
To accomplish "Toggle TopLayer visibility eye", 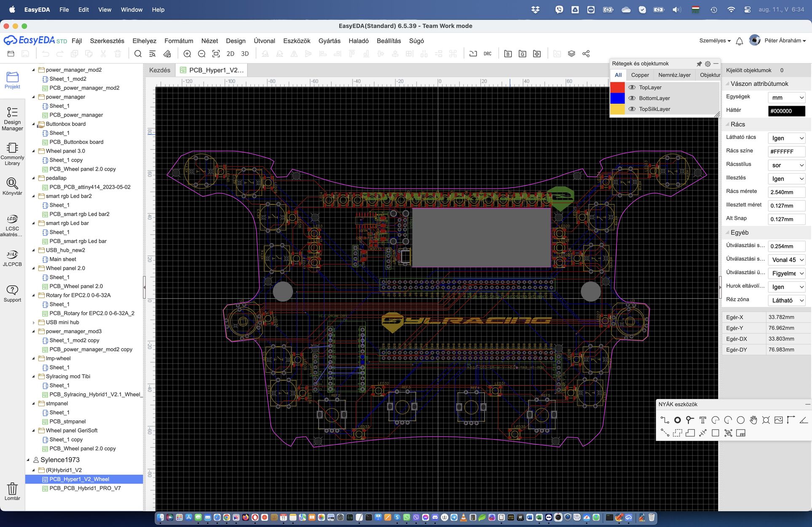I will click(x=632, y=87).
